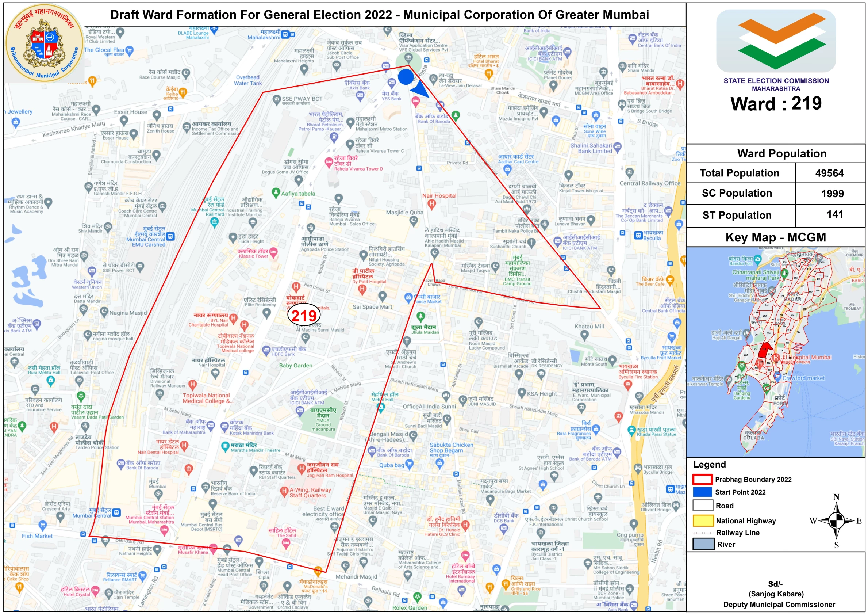Screen dimensions: 868x614
Task: Click the blue start point circle marker
Action: coord(406,77)
